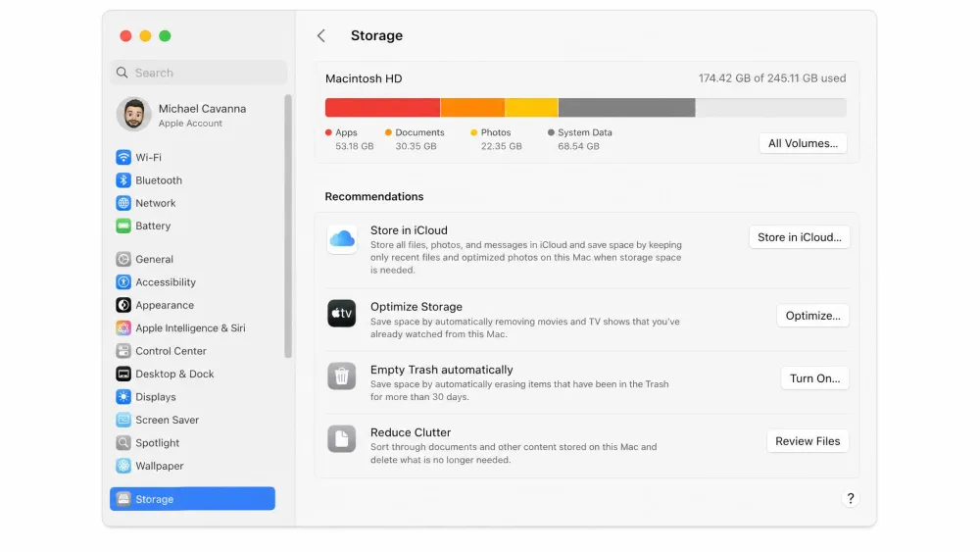This screenshot has width=980, height=552.
Task: Click the Desktop & Dock icon
Action: pos(123,374)
